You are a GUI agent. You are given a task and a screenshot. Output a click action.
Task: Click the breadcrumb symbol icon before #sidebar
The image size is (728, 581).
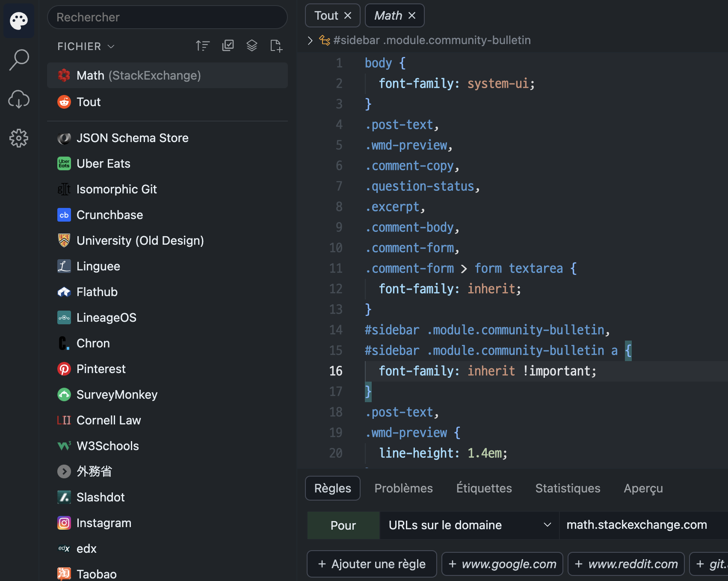coord(325,40)
